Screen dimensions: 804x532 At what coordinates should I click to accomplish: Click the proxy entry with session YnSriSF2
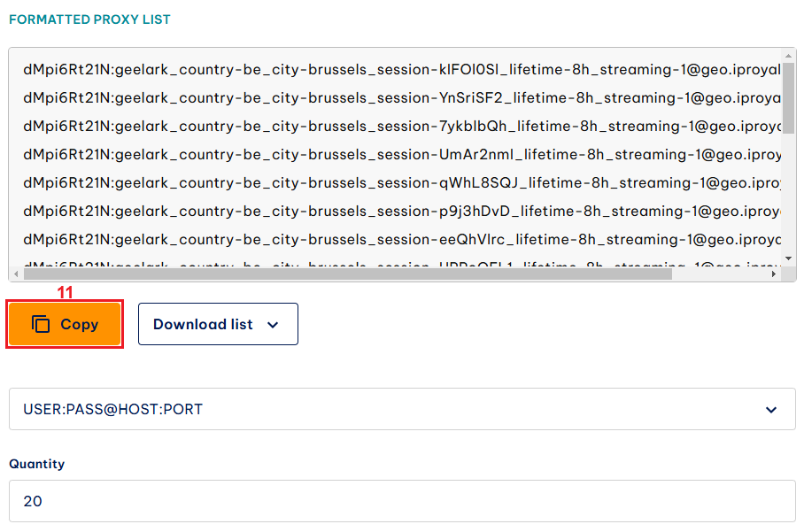tap(398, 97)
